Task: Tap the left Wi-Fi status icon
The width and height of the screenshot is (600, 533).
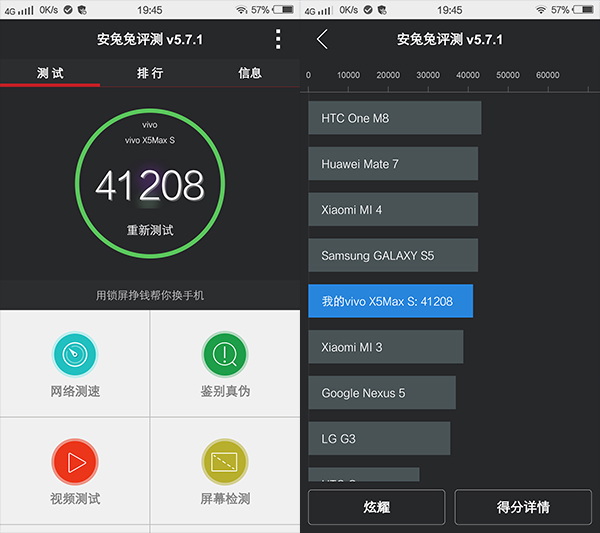Action: click(241, 10)
